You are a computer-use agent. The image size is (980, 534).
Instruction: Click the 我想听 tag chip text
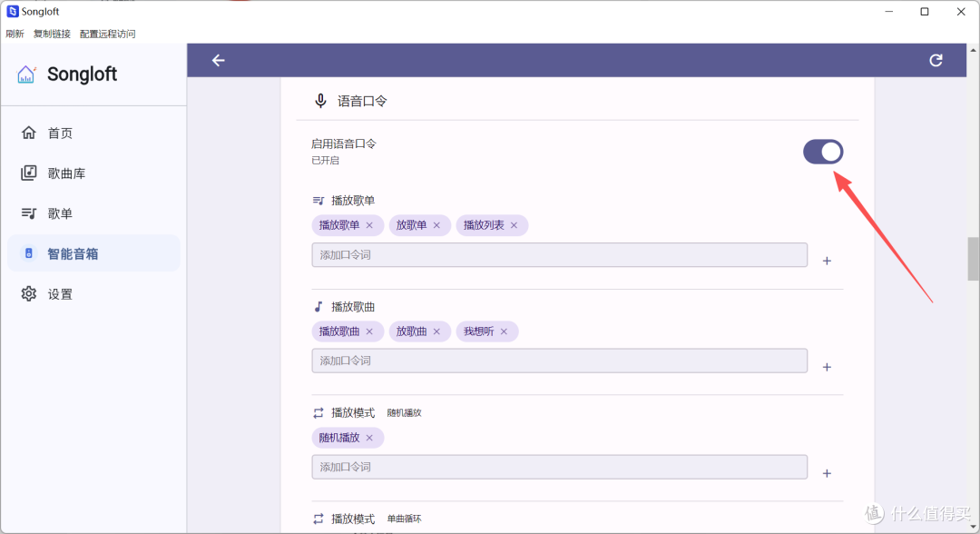click(x=479, y=331)
